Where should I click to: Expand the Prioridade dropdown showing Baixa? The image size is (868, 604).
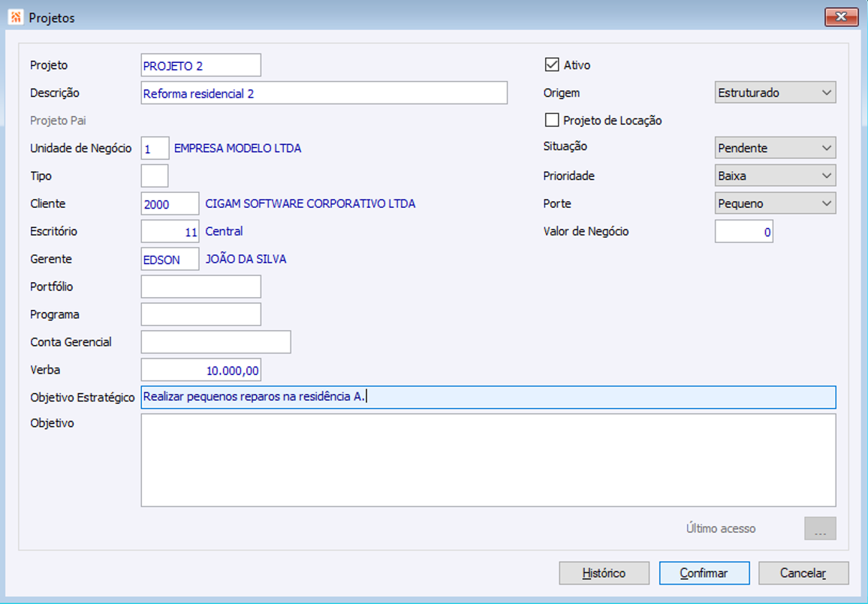point(775,176)
